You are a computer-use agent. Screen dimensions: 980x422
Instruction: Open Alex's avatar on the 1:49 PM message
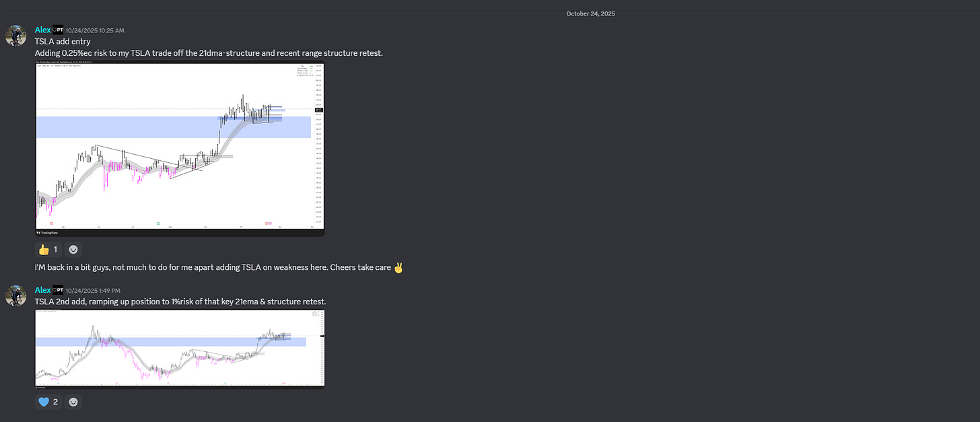point(15,295)
